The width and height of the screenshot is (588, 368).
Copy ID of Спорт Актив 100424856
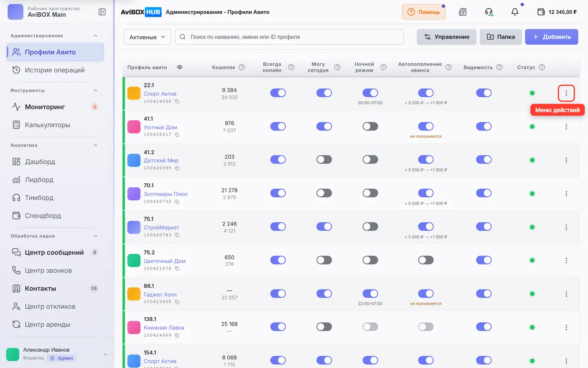tap(177, 101)
